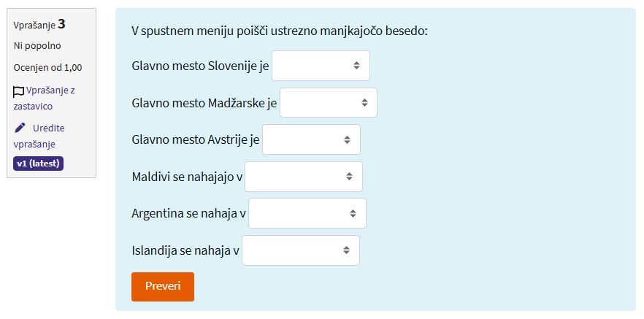
Task: Open the dropdown for Glavno mesto Slovenije
Action: (x=321, y=65)
